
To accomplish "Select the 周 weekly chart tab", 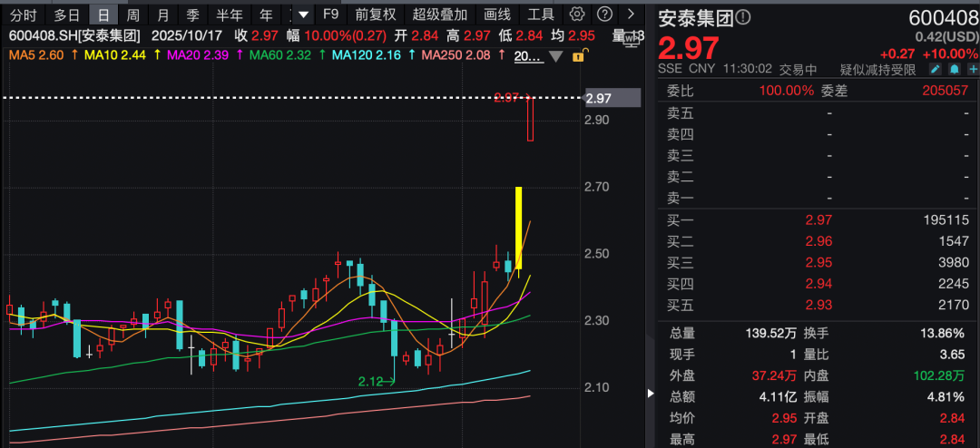I will click(133, 15).
